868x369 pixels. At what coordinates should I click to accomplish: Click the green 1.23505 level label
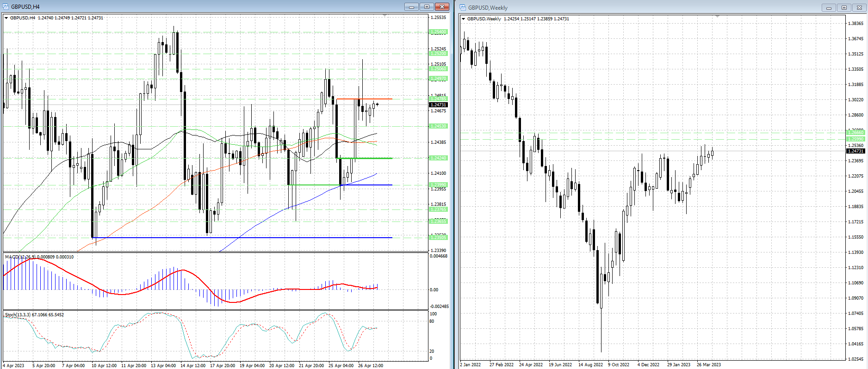tap(438, 238)
